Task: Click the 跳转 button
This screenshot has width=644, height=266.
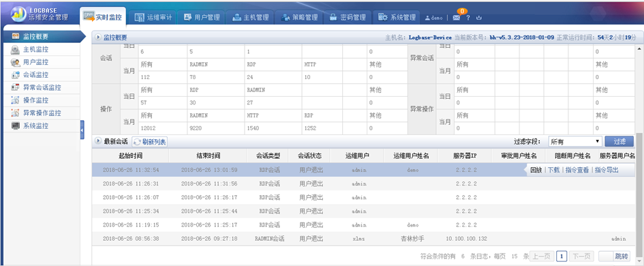Action: pos(622,256)
